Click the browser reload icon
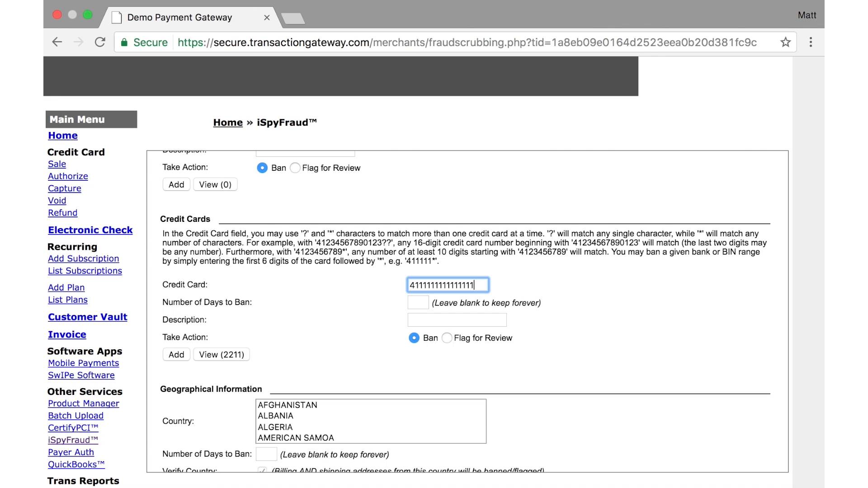The width and height of the screenshot is (868, 488). point(100,42)
